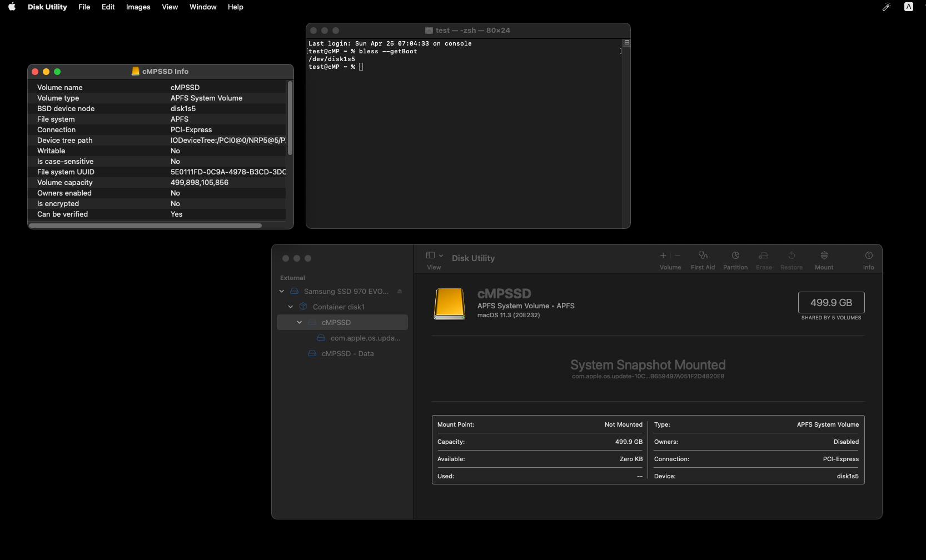
Task: Click the add volume plus icon
Action: (x=663, y=256)
